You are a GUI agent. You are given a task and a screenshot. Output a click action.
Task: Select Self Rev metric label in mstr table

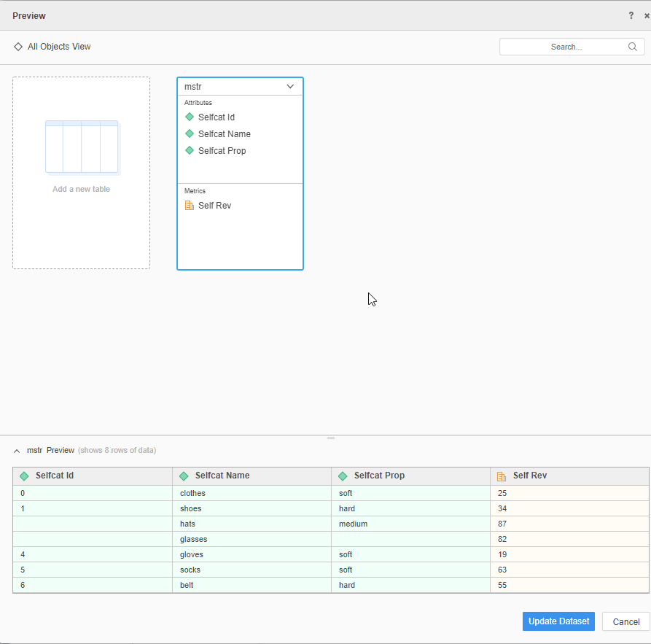pos(214,205)
